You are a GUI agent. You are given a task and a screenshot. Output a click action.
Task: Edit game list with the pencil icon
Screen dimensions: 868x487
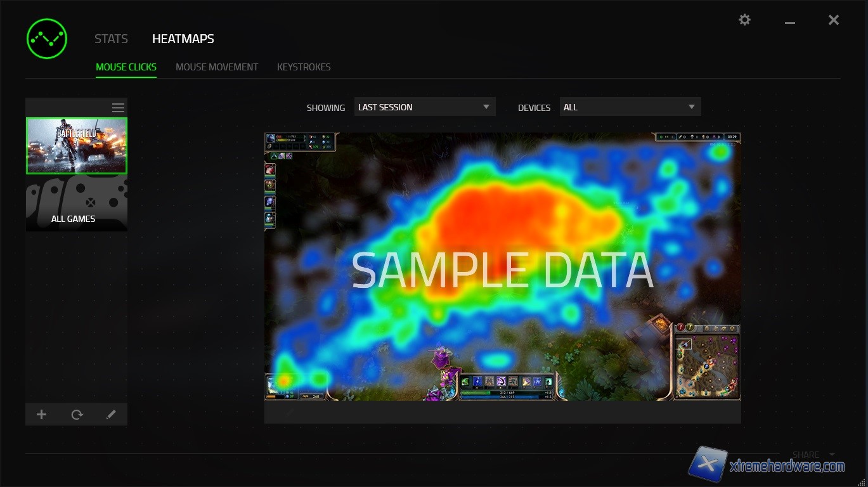tap(111, 415)
